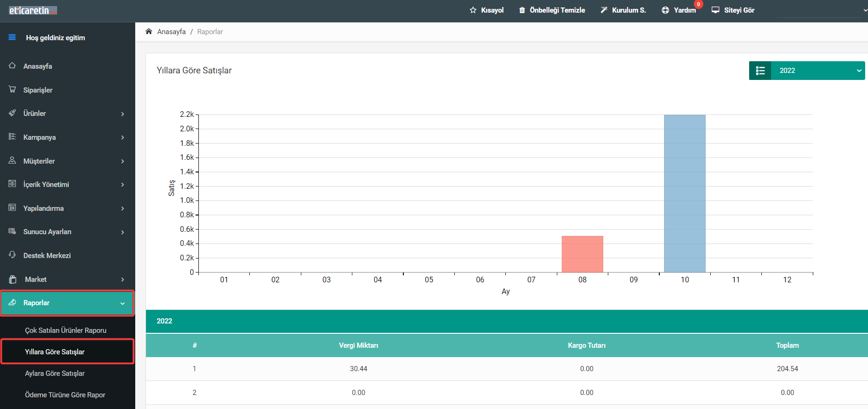Screen dimensions: 868x409
Task: Click the Hoş geldiniz egitim greeting
Action: pos(56,38)
